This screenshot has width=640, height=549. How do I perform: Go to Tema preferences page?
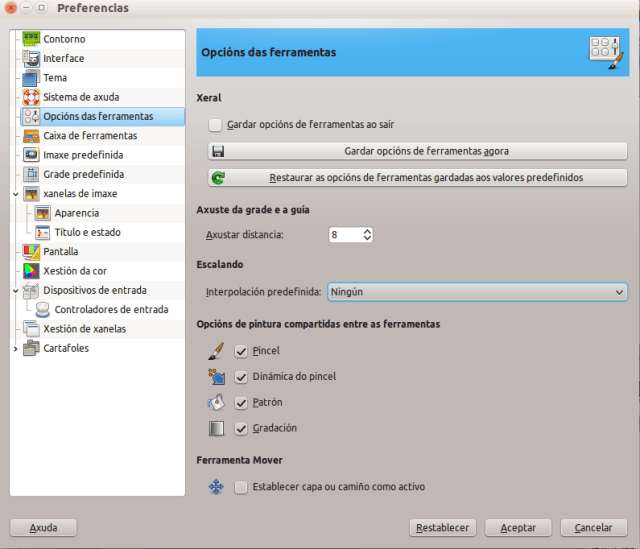click(55, 78)
